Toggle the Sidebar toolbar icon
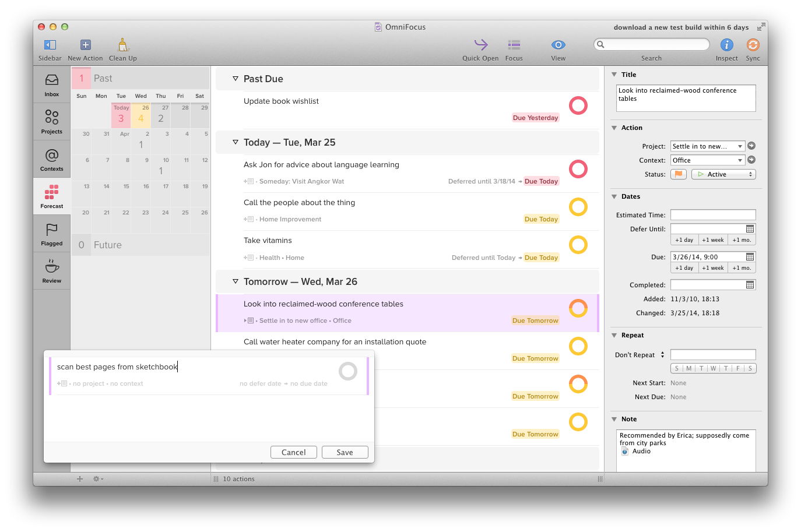 tap(50, 45)
